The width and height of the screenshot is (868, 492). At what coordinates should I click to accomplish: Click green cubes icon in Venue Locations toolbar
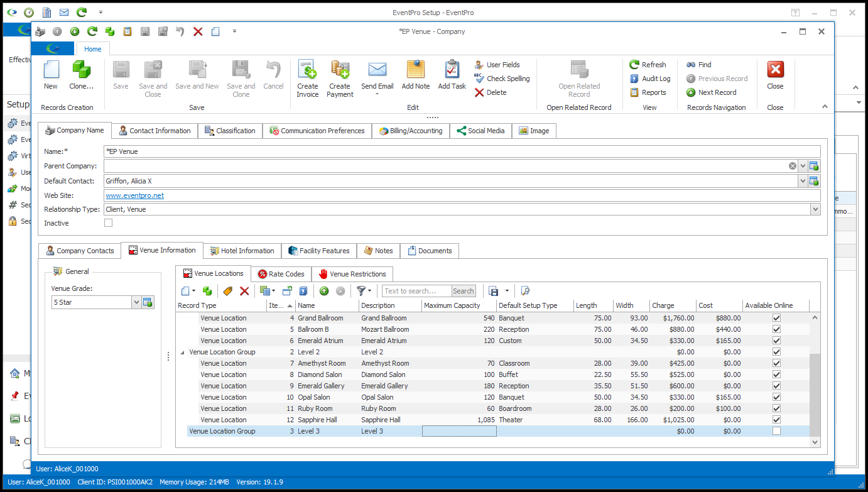[x=207, y=291]
